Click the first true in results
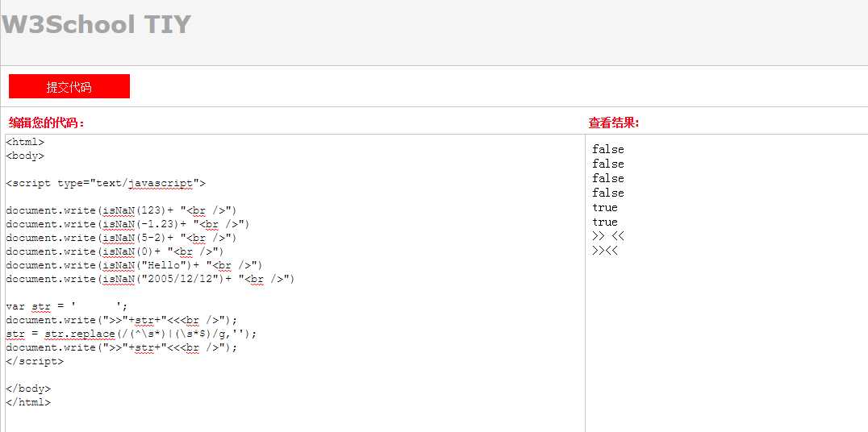Viewport: 868px width, 432px height. tap(604, 207)
